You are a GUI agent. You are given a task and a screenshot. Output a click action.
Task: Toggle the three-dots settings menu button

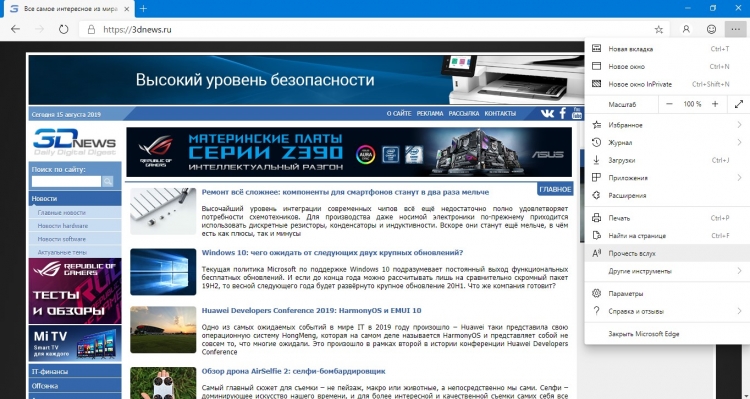tap(735, 30)
